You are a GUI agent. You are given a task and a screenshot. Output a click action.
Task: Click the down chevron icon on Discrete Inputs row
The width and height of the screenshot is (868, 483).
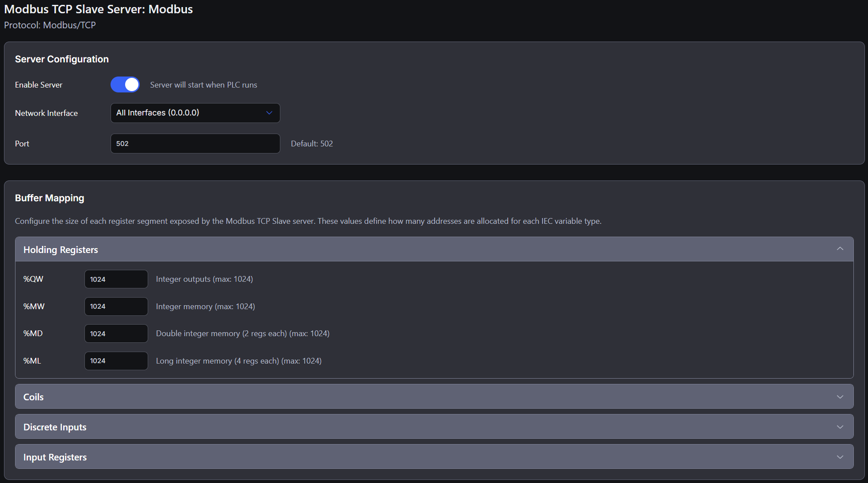(840, 427)
